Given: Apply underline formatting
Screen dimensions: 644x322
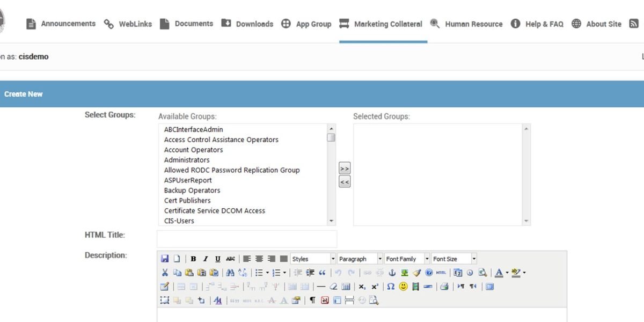Looking at the screenshot, I should click(217, 258).
